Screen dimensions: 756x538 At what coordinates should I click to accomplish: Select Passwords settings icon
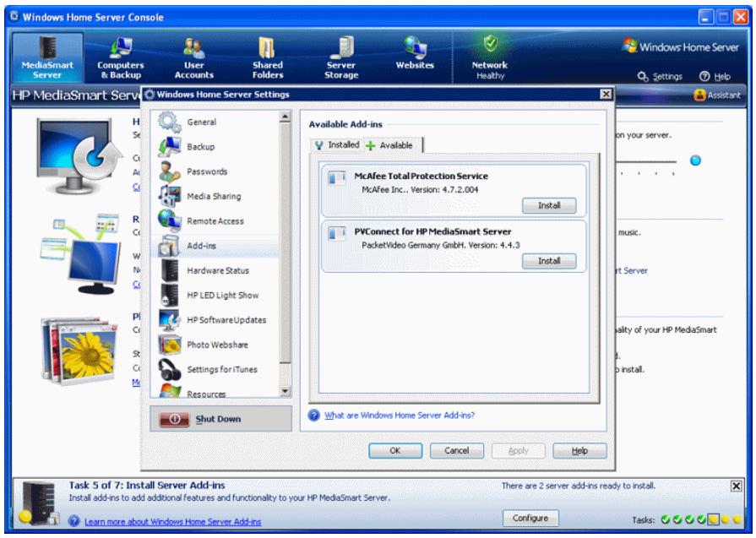click(169, 171)
